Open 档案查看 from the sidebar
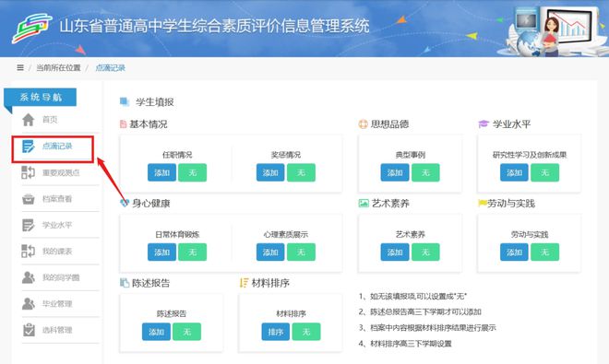This screenshot has height=364, width=609. (x=57, y=199)
